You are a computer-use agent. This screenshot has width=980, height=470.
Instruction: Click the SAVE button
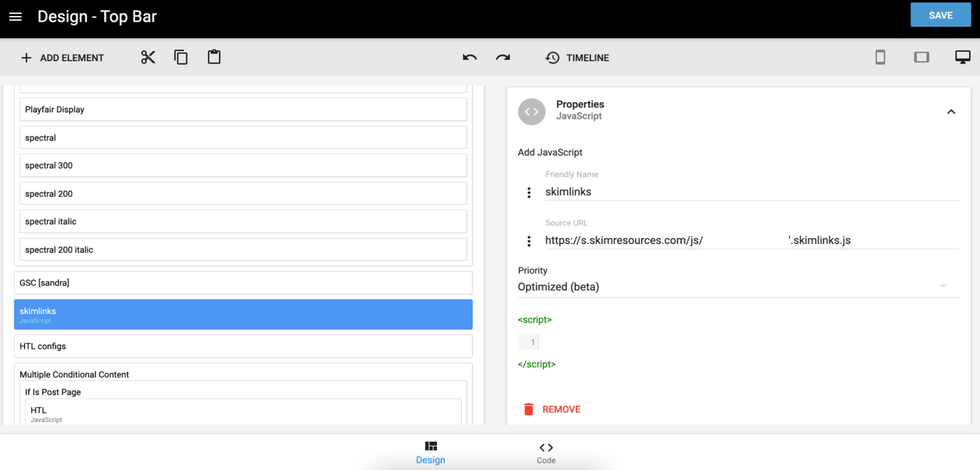(x=940, y=16)
